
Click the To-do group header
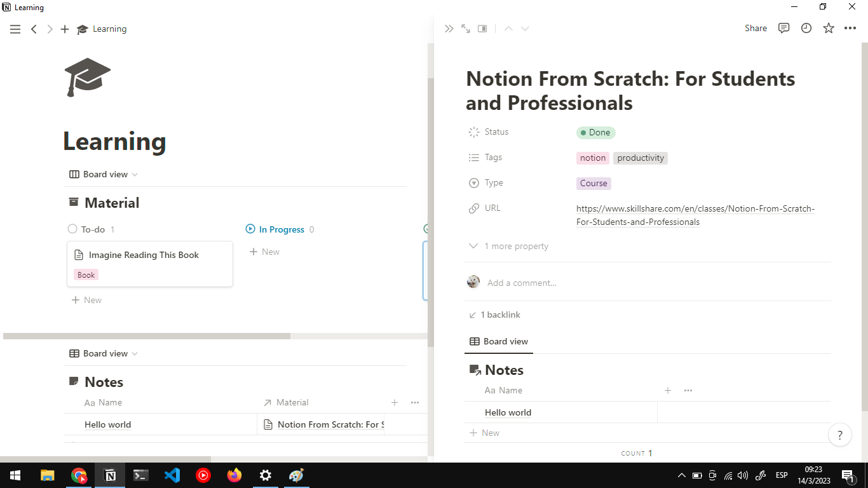93,230
